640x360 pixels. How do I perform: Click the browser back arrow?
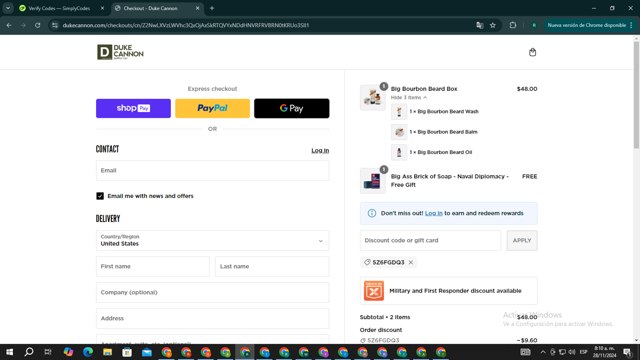9,25
